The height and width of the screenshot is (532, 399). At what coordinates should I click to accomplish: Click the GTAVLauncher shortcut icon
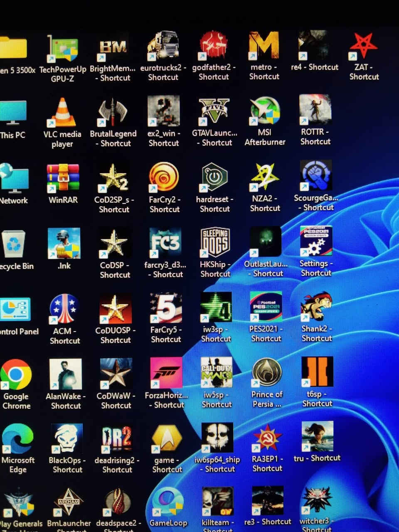(x=214, y=111)
